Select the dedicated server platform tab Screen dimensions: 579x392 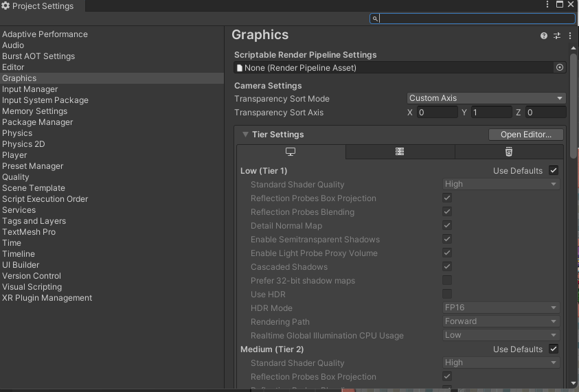click(x=400, y=152)
